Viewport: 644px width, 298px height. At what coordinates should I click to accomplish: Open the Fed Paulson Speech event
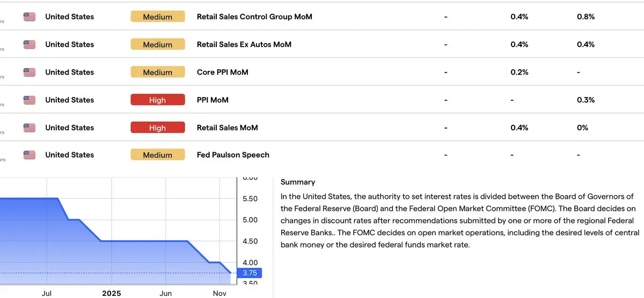pos(233,155)
